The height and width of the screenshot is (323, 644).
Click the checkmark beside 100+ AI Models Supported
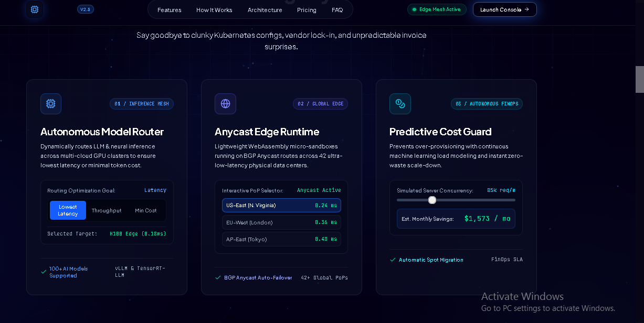pyautogui.click(x=44, y=272)
